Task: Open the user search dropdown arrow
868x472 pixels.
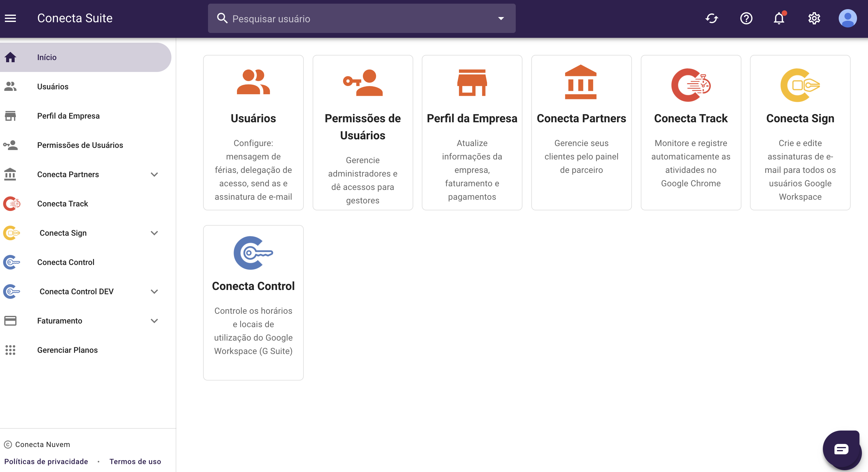Action: 501,19
